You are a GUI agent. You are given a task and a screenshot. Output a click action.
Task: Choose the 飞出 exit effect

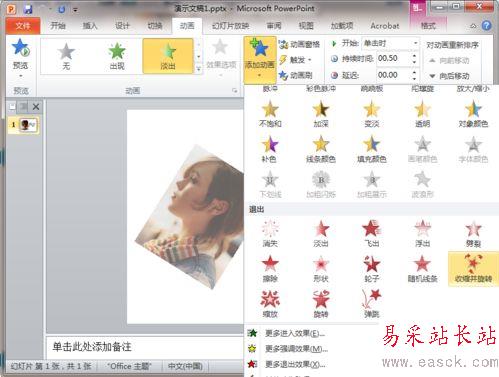(x=372, y=234)
